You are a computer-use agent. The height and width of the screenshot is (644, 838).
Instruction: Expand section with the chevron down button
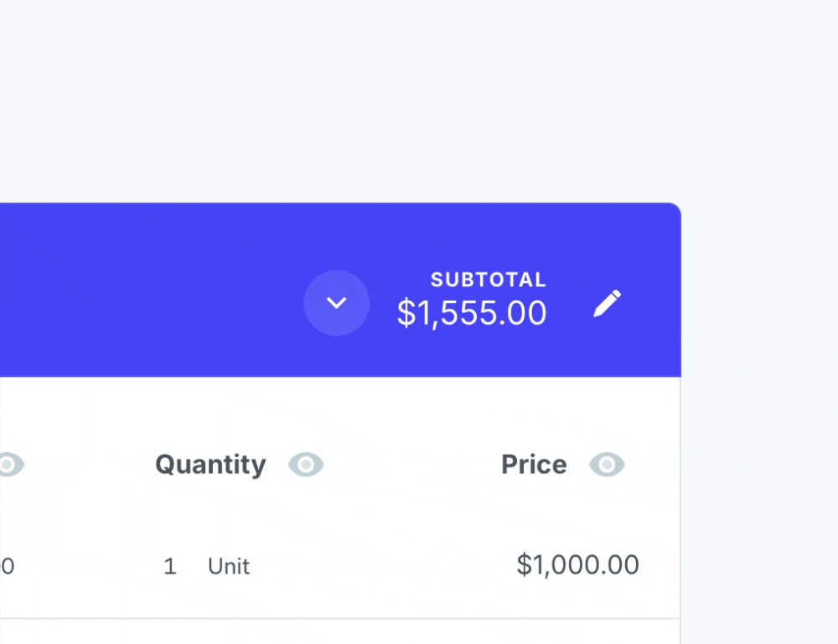point(336,303)
